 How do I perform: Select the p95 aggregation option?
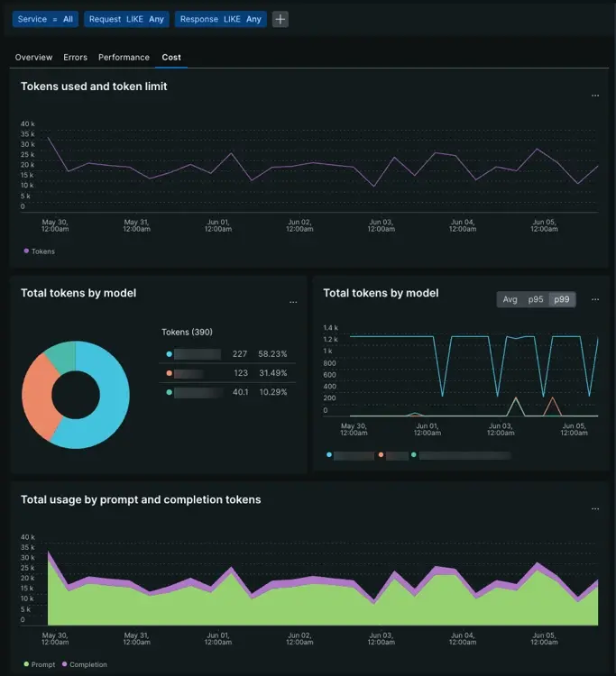(536, 299)
